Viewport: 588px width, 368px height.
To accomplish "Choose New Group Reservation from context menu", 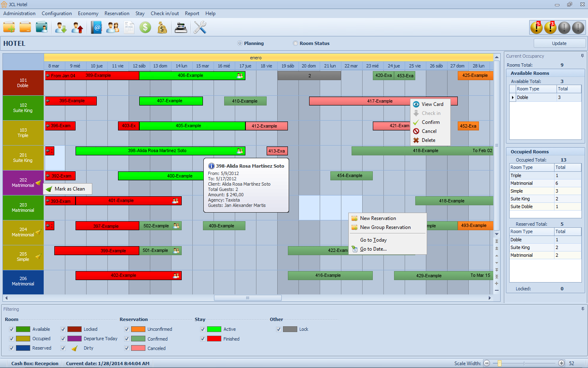I will 385,227.
